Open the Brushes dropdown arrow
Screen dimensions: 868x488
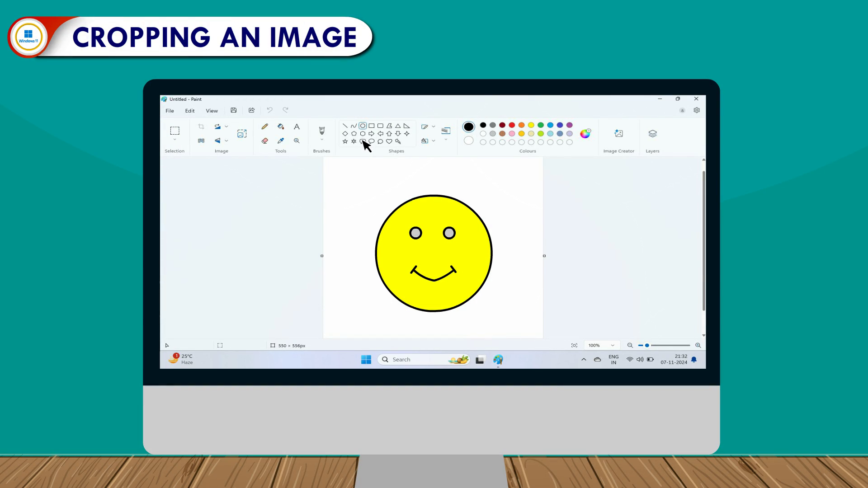pyautogui.click(x=322, y=140)
